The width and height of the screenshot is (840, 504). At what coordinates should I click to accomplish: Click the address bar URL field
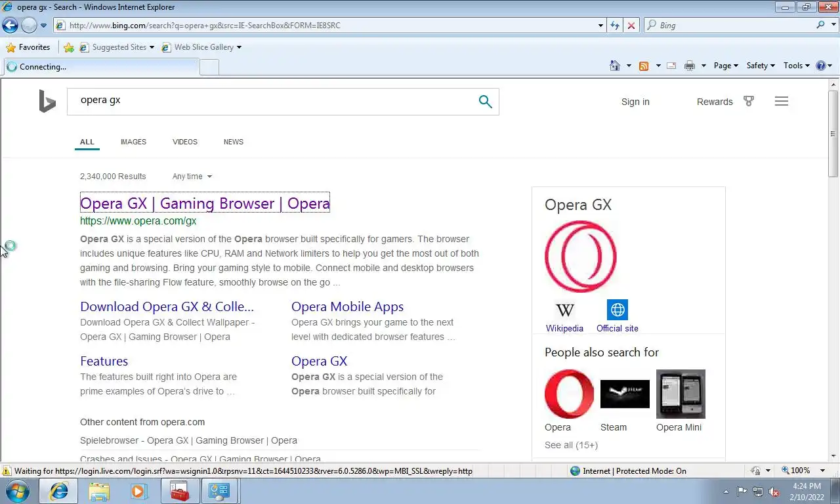pyautogui.click(x=324, y=26)
